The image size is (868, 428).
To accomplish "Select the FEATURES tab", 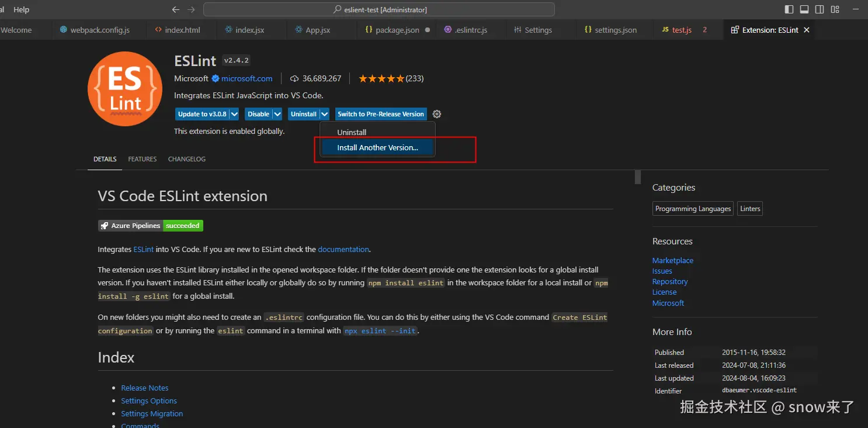I will (x=143, y=159).
